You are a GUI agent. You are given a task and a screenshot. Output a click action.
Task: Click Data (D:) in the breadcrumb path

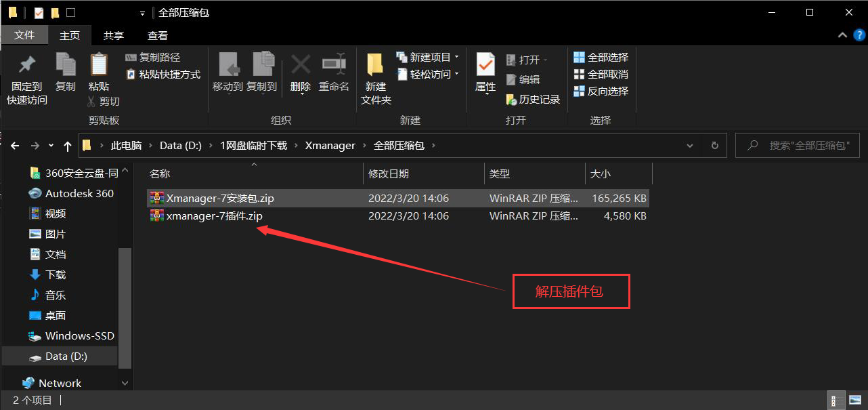(x=182, y=146)
